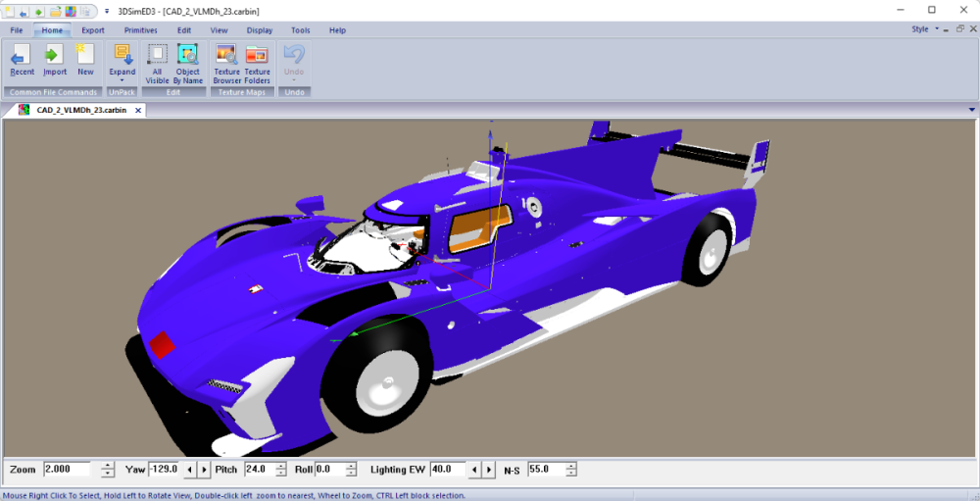980x501 pixels.
Task: Click the Yaw right arrow button
Action: [x=204, y=470]
